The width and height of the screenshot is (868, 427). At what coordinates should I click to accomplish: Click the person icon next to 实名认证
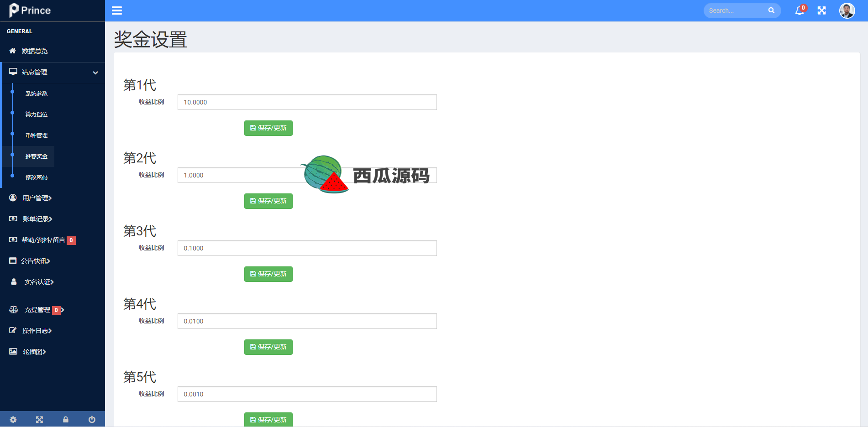[x=14, y=281]
